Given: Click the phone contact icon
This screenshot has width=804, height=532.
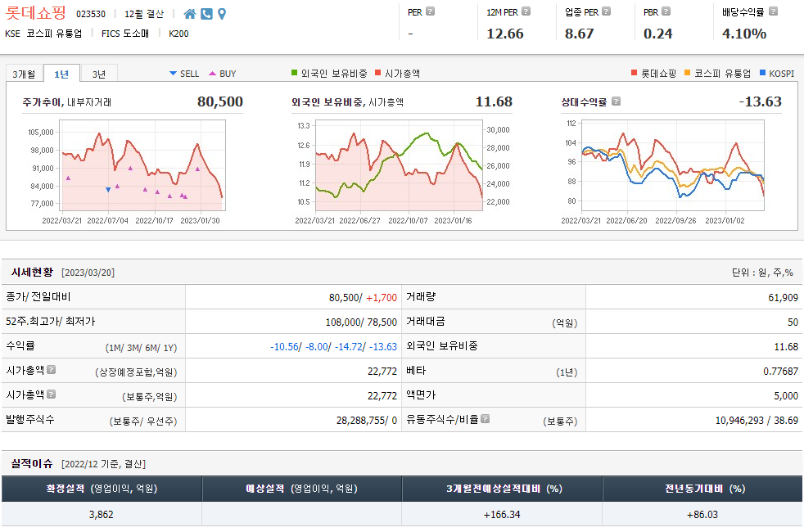Looking at the screenshot, I should [206, 14].
